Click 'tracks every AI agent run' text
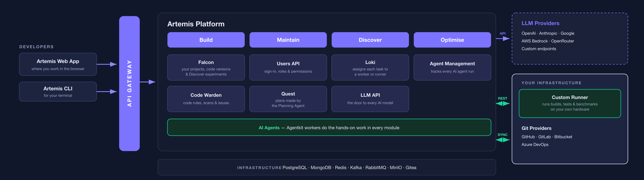This screenshot has height=180, width=644. click(x=452, y=71)
